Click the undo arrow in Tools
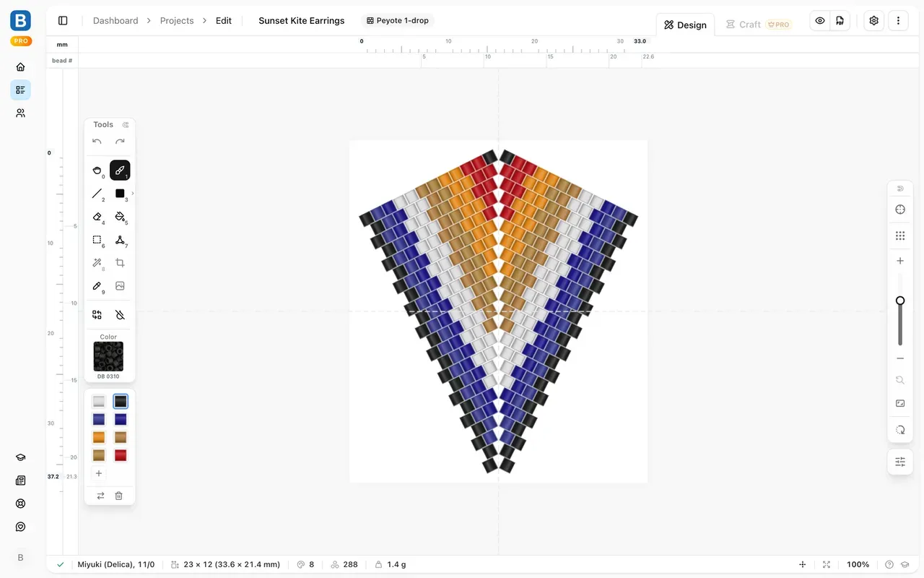Viewport: 924px width, 578px height. click(x=97, y=142)
